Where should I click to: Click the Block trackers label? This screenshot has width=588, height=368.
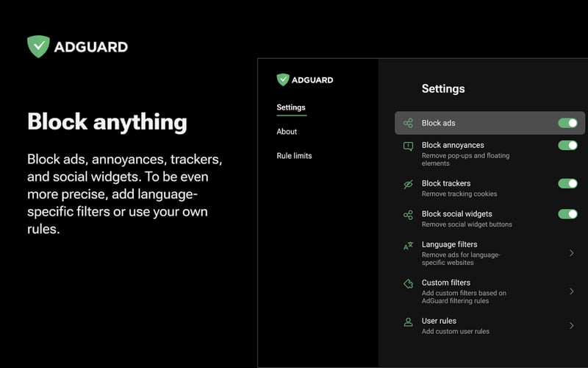pos(446,183)
